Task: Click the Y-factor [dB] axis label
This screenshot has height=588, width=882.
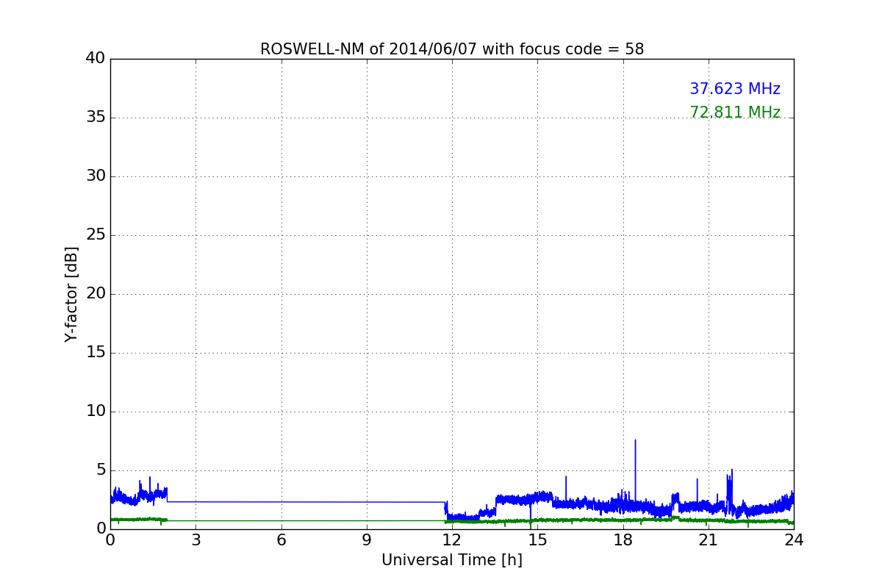Action: pos(71,294)
